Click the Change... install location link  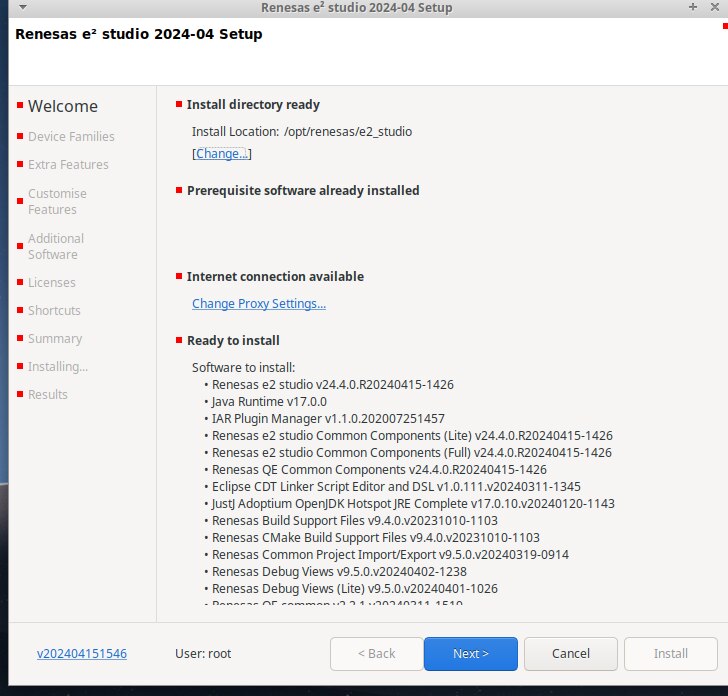click(221, 154)
